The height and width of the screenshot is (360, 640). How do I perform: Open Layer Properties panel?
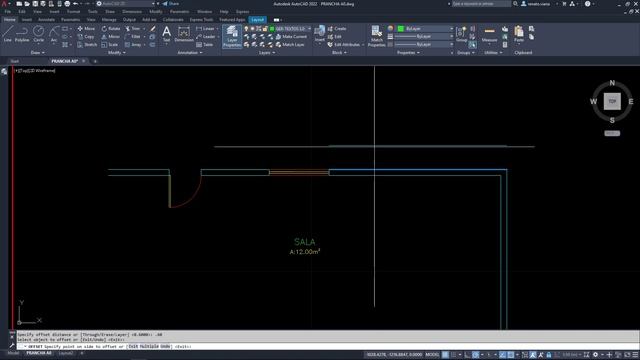click(x=232, y=36)
